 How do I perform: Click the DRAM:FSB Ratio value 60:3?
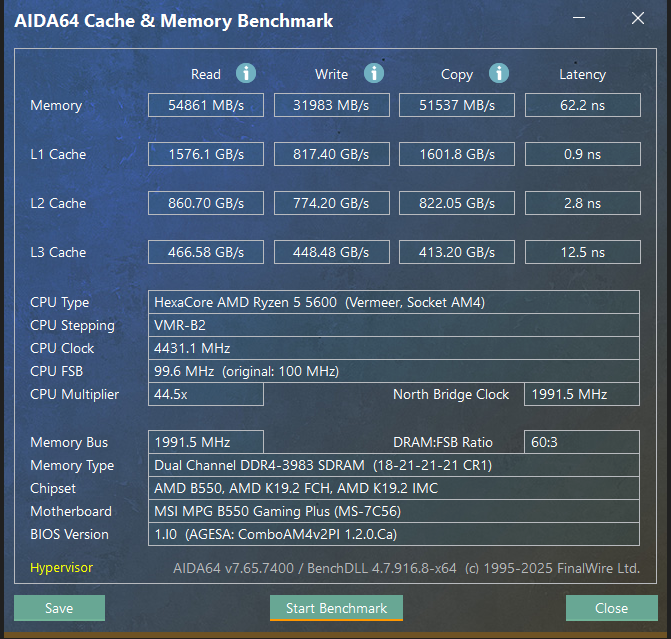point(582,442)
